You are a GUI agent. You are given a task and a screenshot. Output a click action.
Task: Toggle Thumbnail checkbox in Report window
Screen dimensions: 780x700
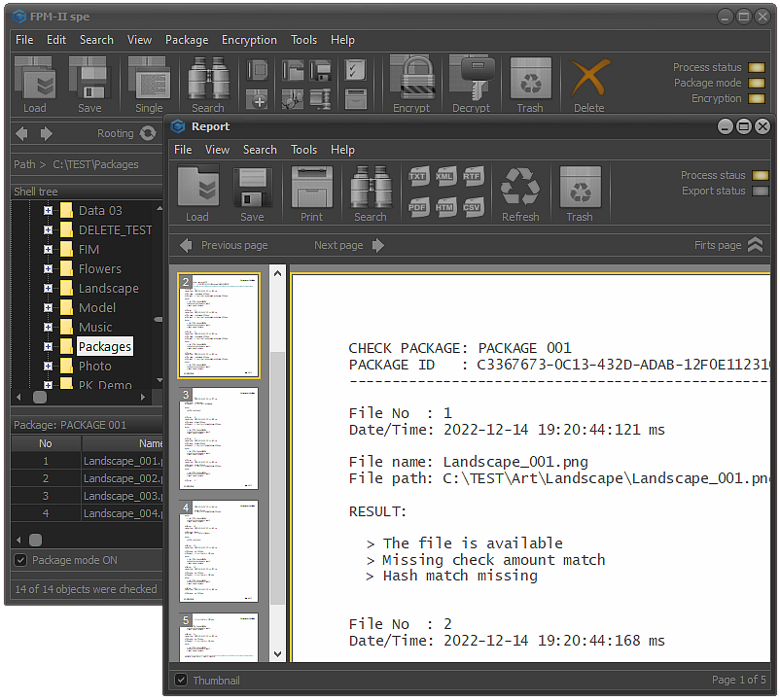click(x=181, y=680)
